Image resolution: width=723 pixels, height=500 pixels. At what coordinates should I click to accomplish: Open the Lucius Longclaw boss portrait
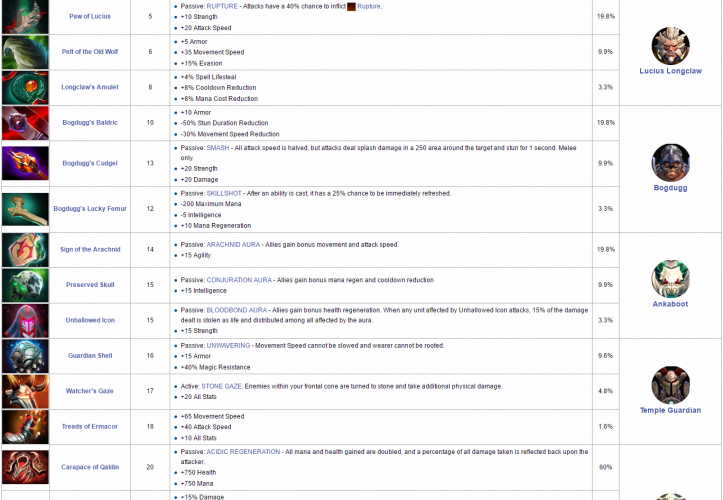pos(670,46)
